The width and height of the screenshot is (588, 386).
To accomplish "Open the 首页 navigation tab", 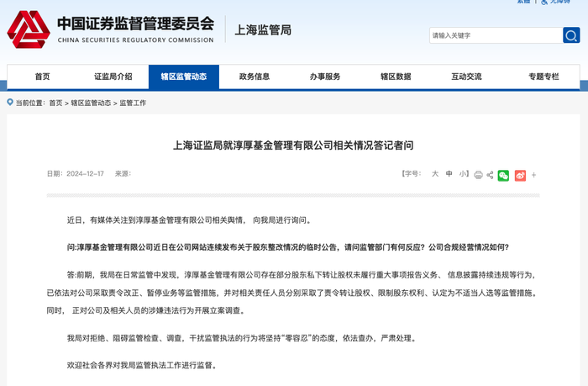I will tap(42, 77).
